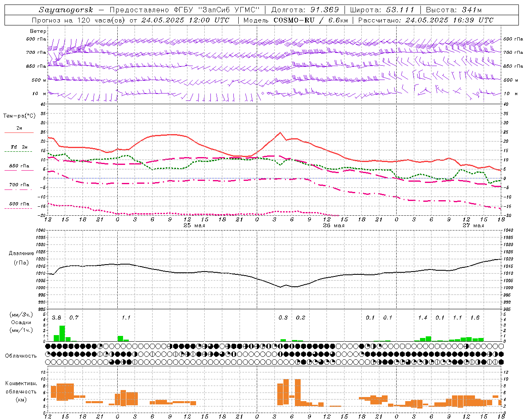
Task: Click the '700 гПа' temperature legend entry
Action: pos(19,185)
